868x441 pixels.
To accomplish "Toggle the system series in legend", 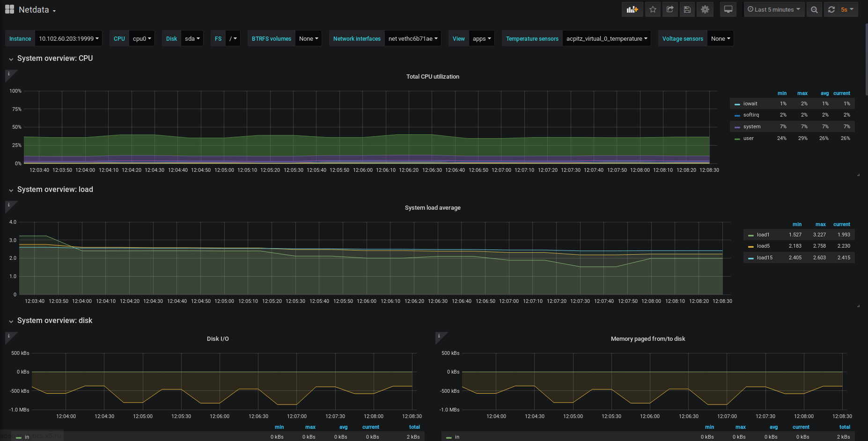I will coord(752,126).
